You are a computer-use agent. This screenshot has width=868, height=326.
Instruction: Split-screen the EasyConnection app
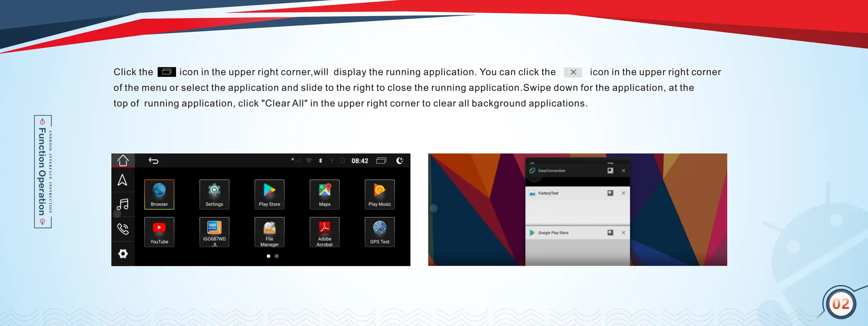point(610,171)
